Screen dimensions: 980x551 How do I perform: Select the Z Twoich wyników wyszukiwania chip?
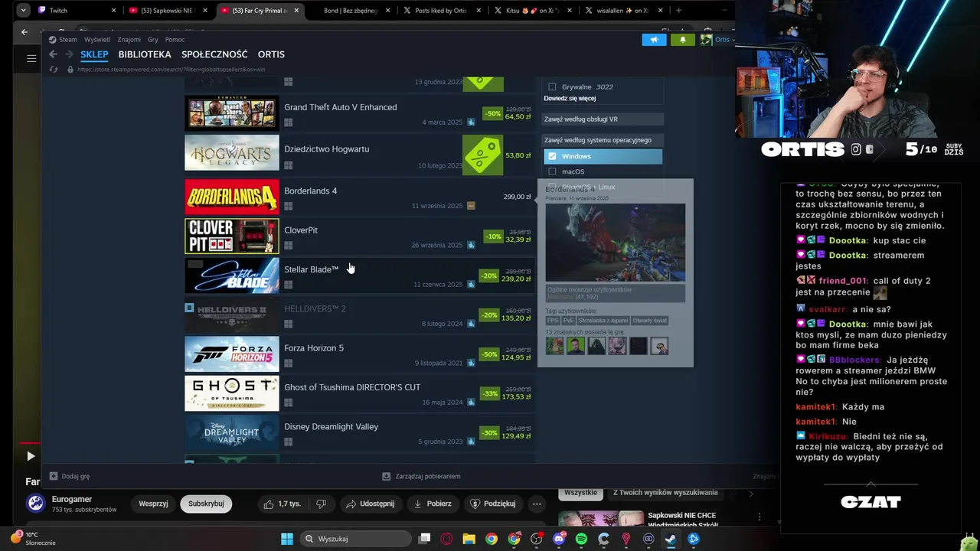[x=665, y=493]
